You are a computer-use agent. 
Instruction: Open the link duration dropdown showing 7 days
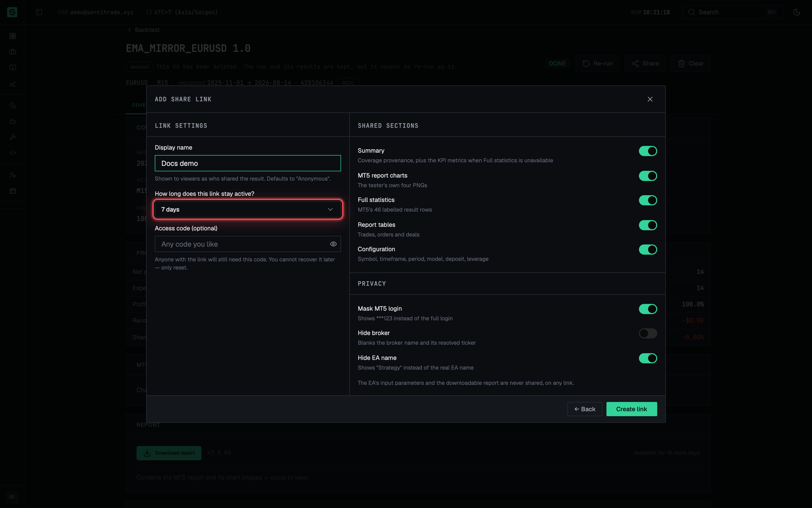(x=248, y=209)
